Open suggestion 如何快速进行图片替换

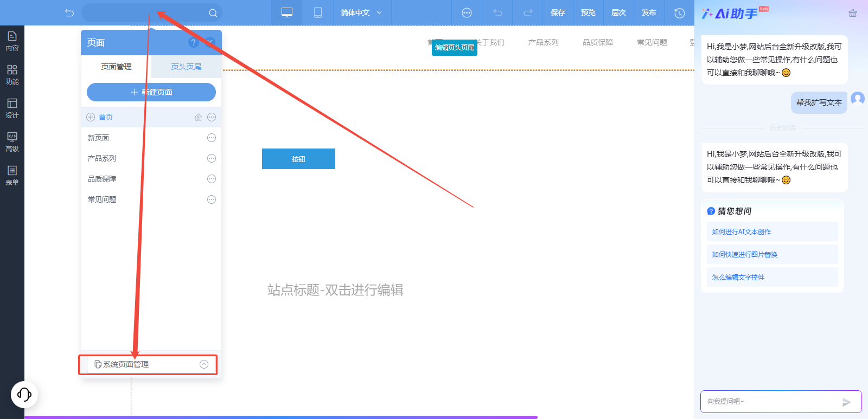[773, 254]
